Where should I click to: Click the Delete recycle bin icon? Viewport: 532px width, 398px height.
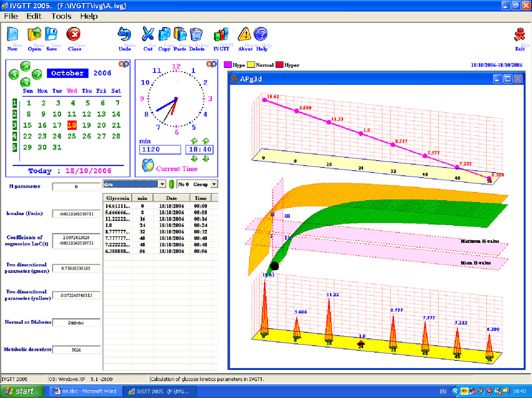(x=196, y=35)
